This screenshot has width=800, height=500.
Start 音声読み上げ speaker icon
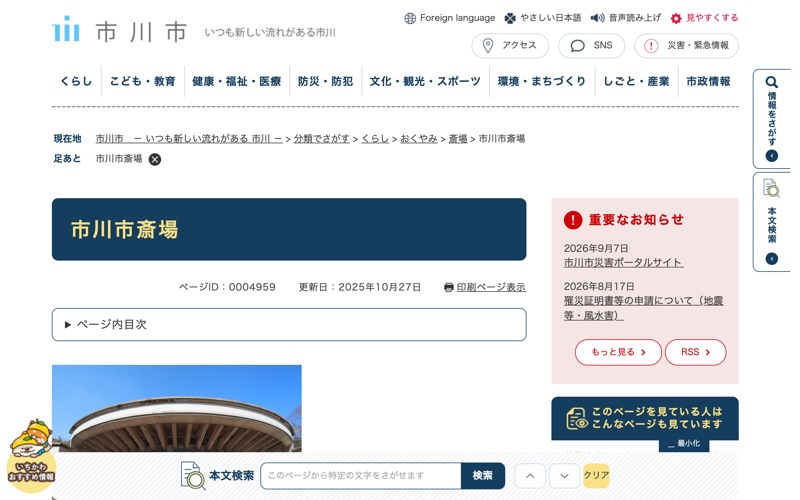point(597,18)
